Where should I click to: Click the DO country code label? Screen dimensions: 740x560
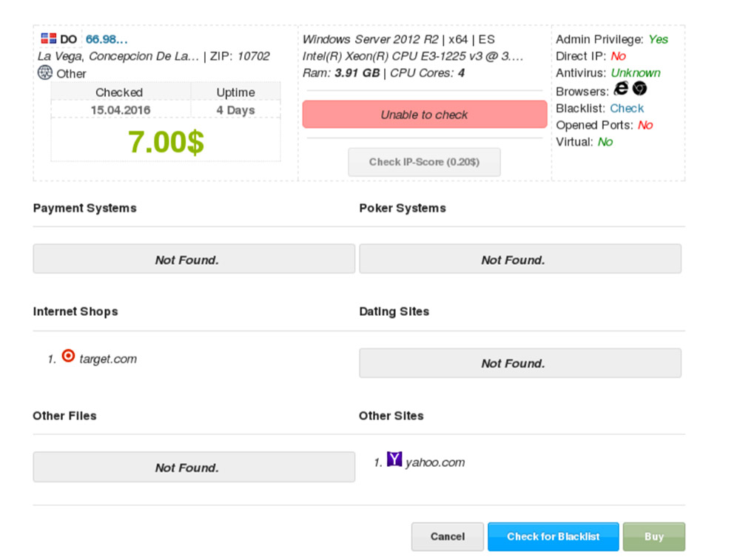(x=68, y=39)
